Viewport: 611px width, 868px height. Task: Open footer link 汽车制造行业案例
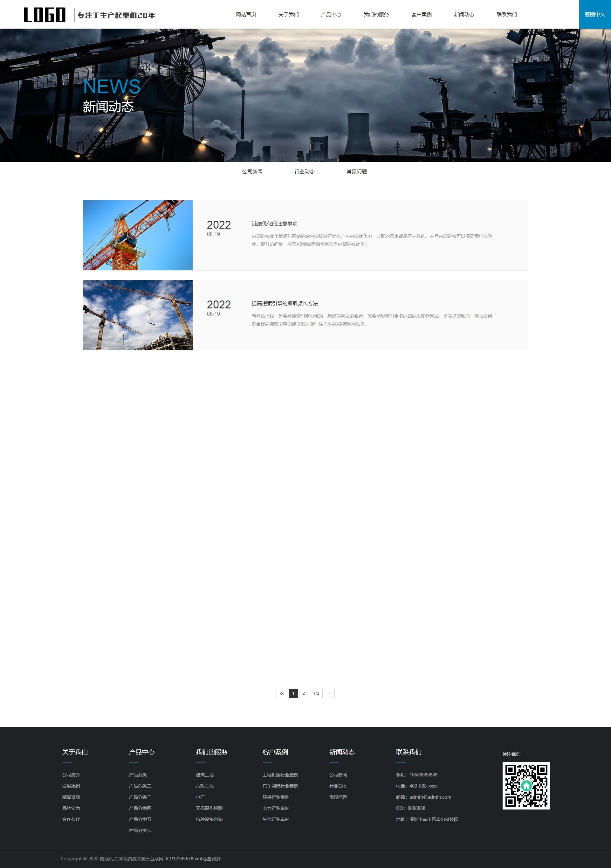[x=280, y=786]
